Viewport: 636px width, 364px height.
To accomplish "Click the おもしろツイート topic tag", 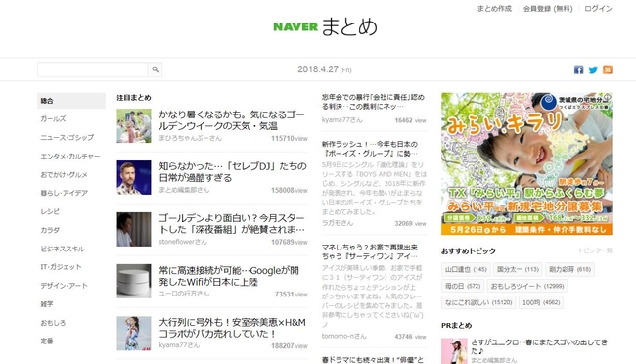I will tap(527, 286).
